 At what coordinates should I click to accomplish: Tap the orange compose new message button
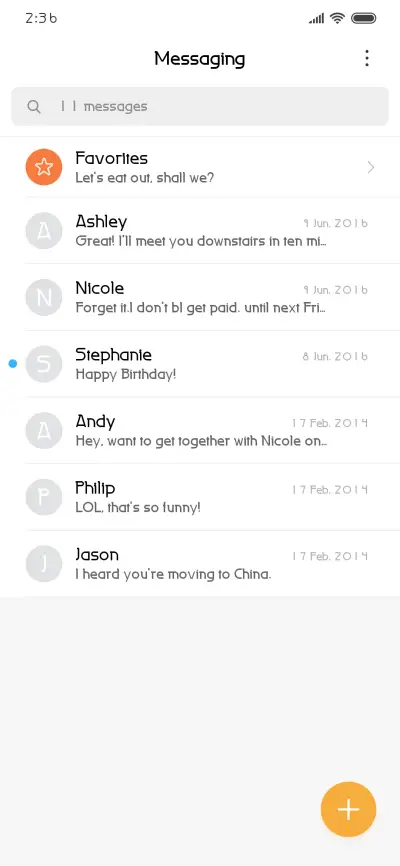pyautogui.click(x=348, y=809)
